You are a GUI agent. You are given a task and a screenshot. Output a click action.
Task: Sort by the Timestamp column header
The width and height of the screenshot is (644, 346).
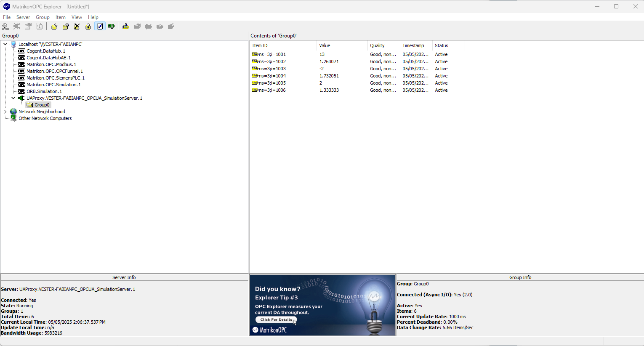[416, 45]
